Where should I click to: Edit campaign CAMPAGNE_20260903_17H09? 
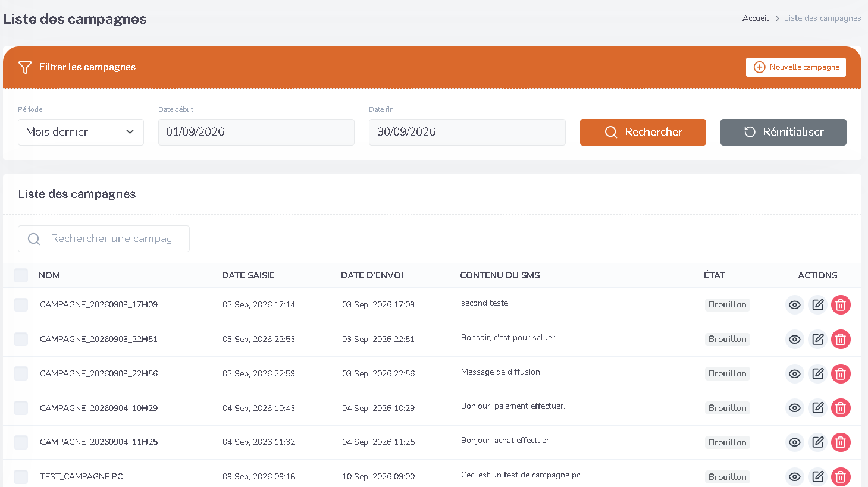pyautogui.click(x=818, y=305)
